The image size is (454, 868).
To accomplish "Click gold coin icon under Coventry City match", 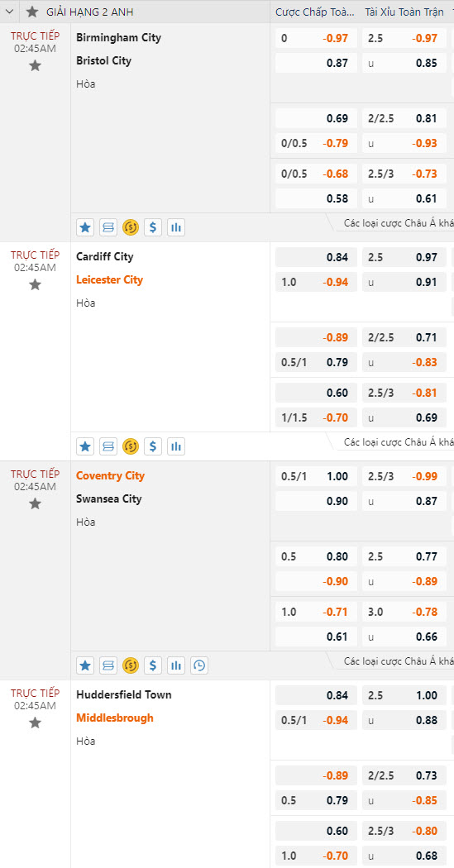I will 131,665.
